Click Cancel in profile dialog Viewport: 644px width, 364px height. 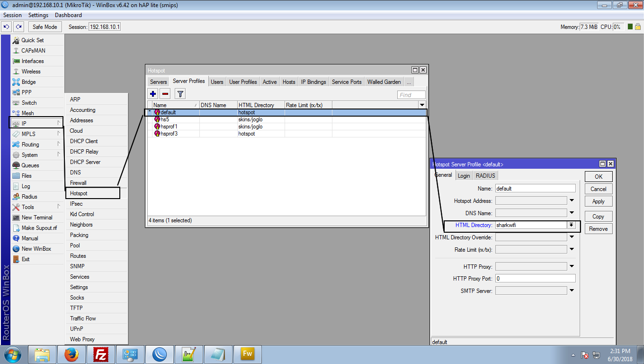(599, 189)
